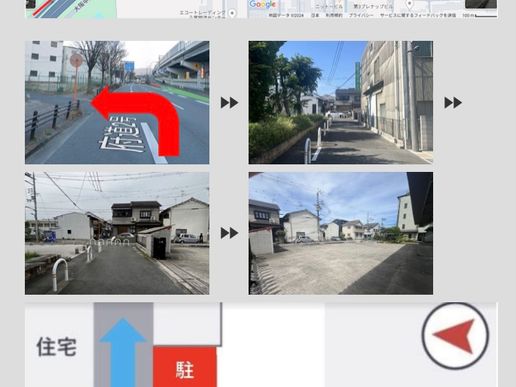Click the double-arrow right of the alley photo
Viewport: 516px width, 387px height.
tap(453, 103)
